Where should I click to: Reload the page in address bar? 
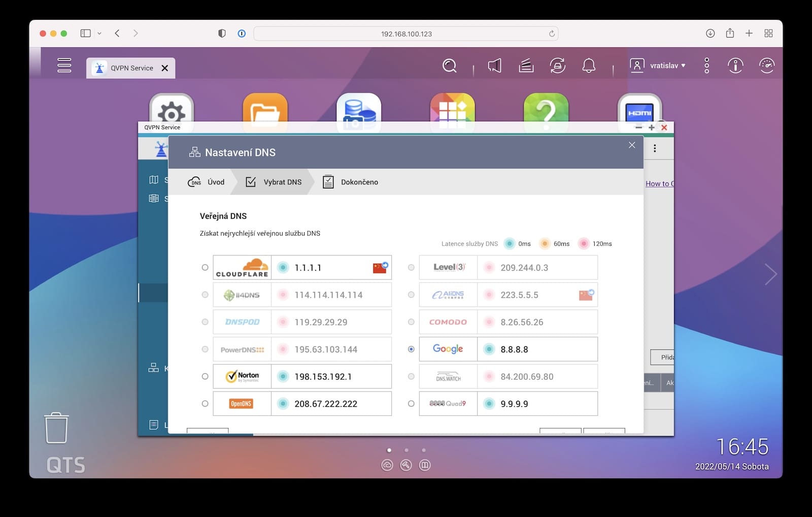point(552,34)
